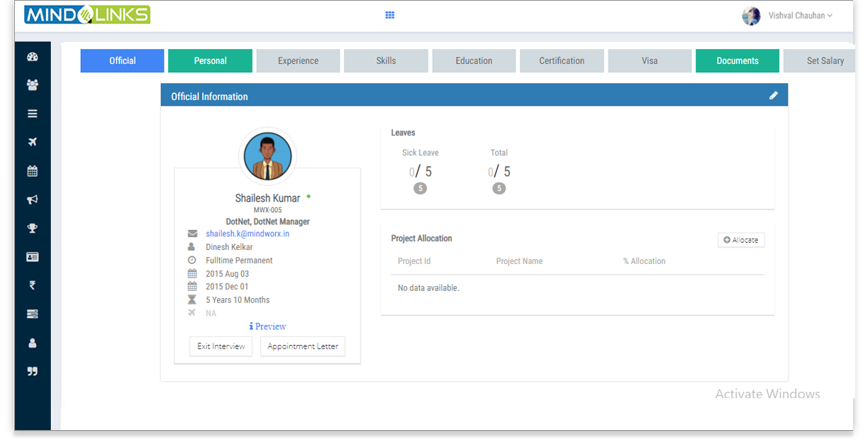Click the envelope icon beside the email

tap(192, 234)
